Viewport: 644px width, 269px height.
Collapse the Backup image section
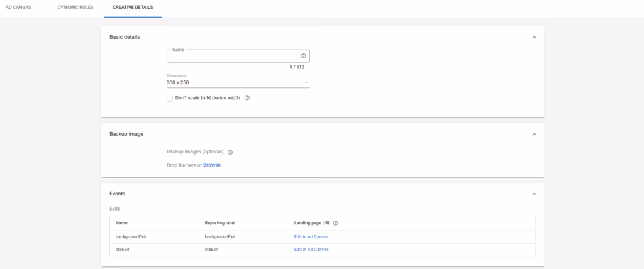[x=534, y=134]
